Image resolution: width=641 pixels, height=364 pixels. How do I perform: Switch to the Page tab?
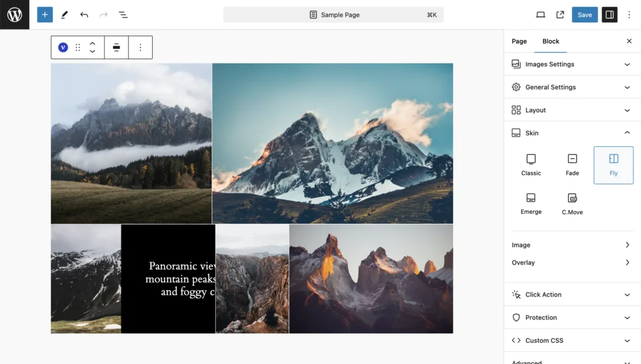click(519, 41)
